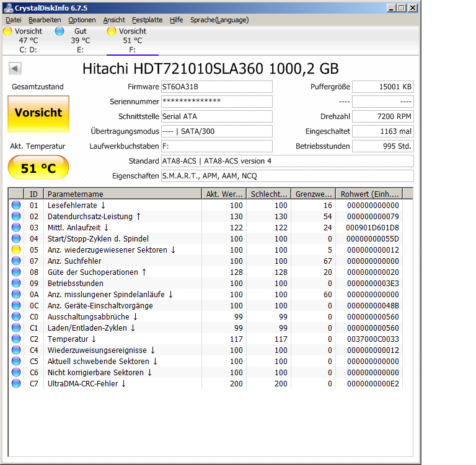Switch to the E: drive tab
Image resolution: width=476 pixels, height=465 pixels.
(x=81, y=41)
